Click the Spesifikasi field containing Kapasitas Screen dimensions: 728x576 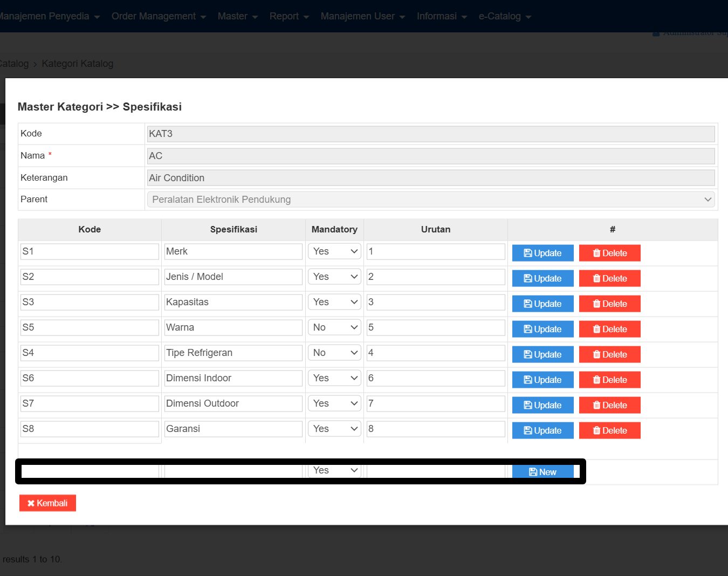(x=233, y=302)
